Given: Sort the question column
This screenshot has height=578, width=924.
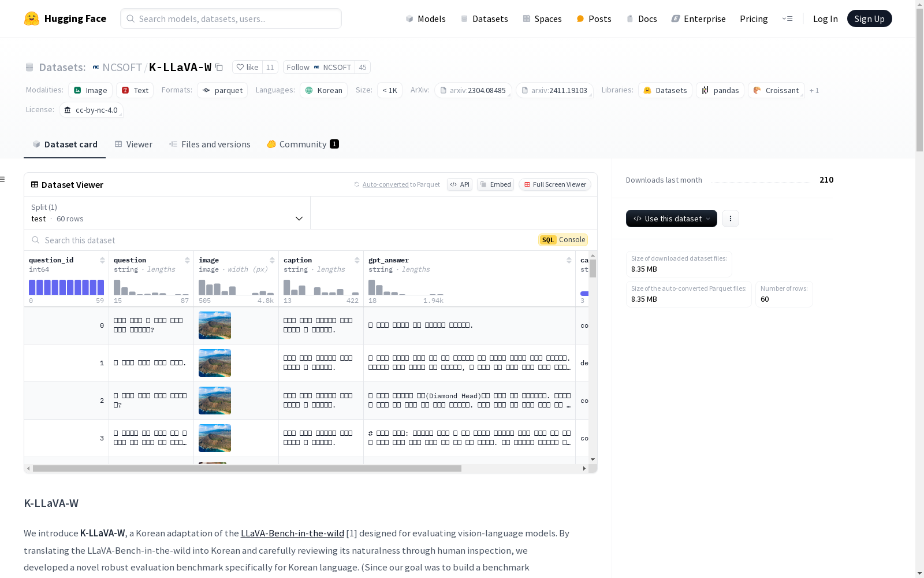Looking at the screenshot, I should click(187, 260).
